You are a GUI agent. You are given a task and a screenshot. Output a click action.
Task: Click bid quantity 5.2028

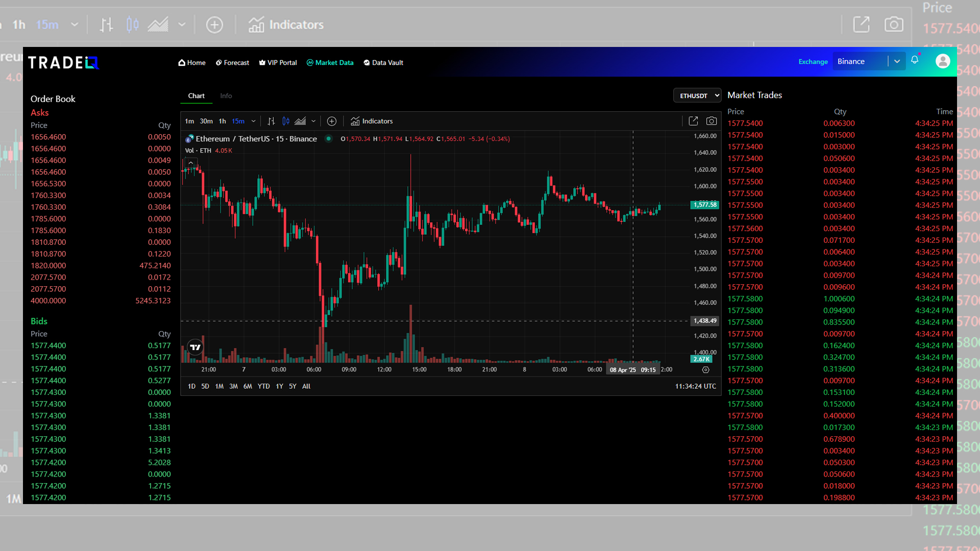[x=159, y=463]
